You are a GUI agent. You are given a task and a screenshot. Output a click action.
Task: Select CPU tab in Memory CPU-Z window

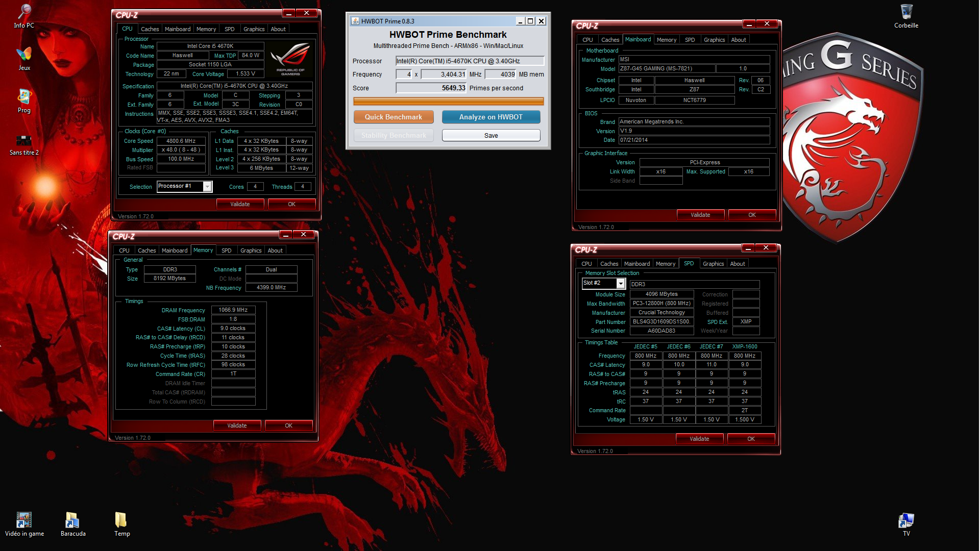(x=124, y=251)
